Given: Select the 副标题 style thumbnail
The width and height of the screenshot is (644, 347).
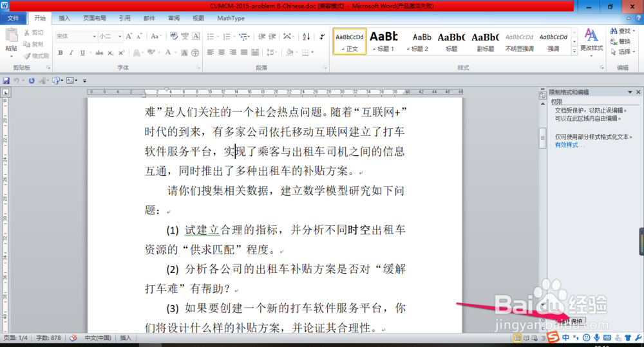Looking at the screenshot, I should pos(486,41).
